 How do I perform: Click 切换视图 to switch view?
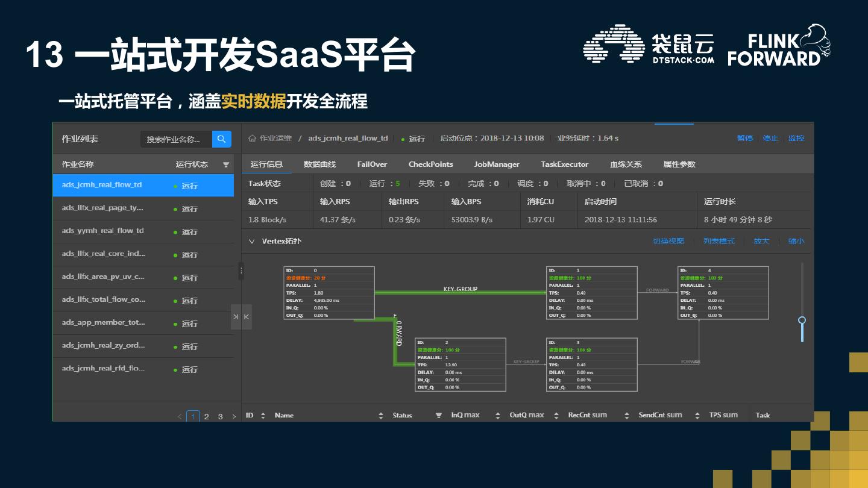668,241
